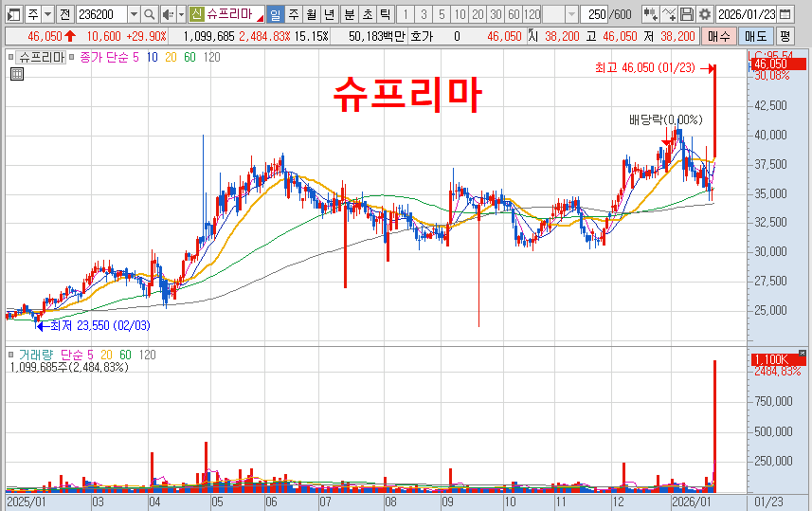812x511 pixels.
Task: Open stock search with magnifier icon
Action: tap(149, 14)
